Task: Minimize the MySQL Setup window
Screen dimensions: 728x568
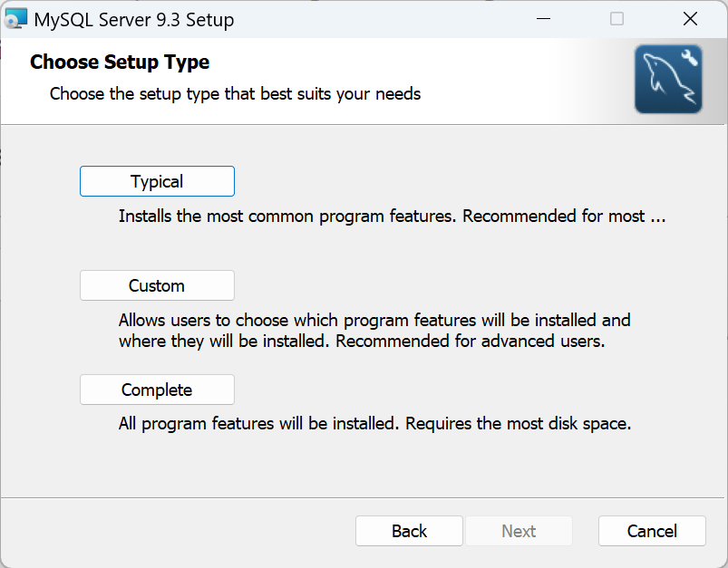Action: tap(544, 19)
